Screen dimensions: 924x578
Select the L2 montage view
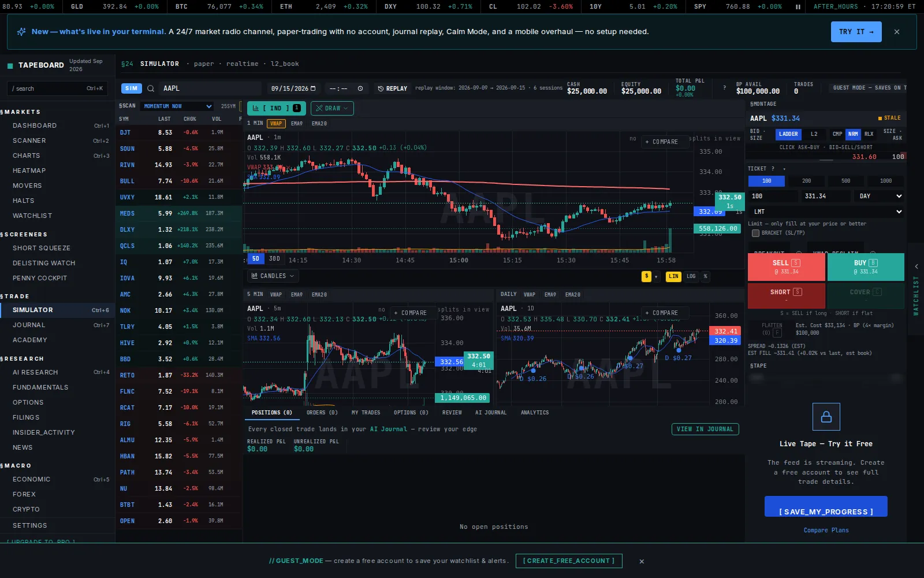point(814,134)
